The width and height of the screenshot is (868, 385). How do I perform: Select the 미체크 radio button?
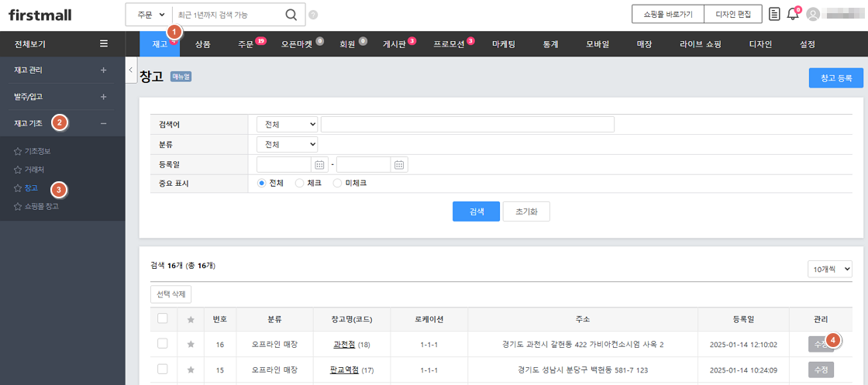pyautogui.click(x=337, y=184)
